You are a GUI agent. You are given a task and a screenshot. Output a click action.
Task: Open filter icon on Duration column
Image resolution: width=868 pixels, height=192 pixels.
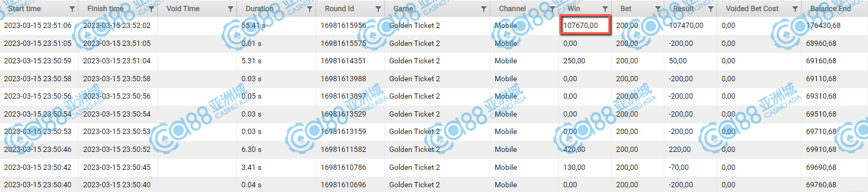click(310, 9)
